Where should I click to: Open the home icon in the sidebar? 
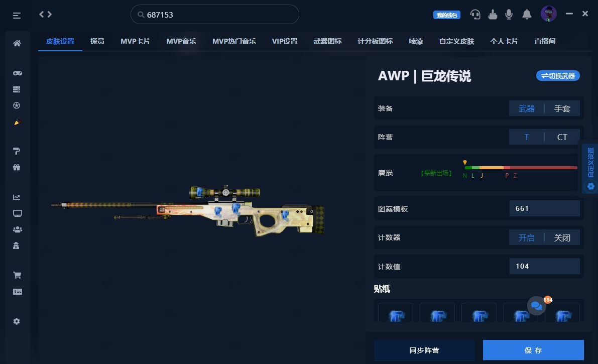17,43
